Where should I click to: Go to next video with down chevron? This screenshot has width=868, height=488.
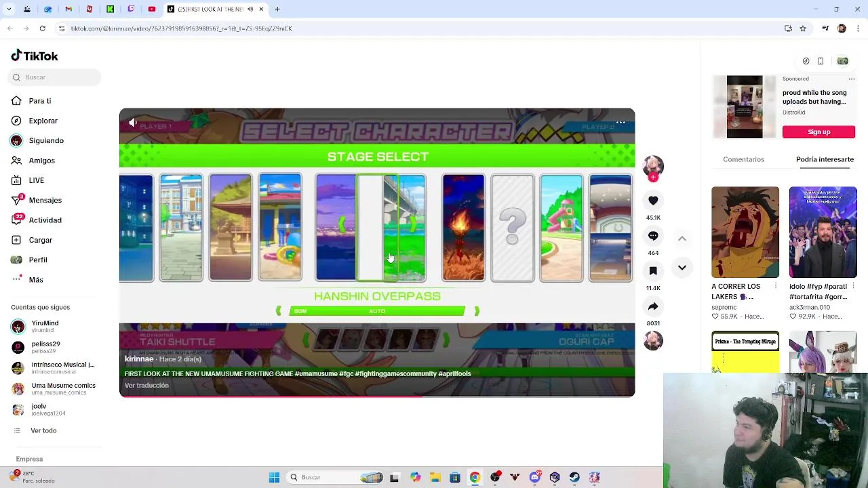click(682, 268)
